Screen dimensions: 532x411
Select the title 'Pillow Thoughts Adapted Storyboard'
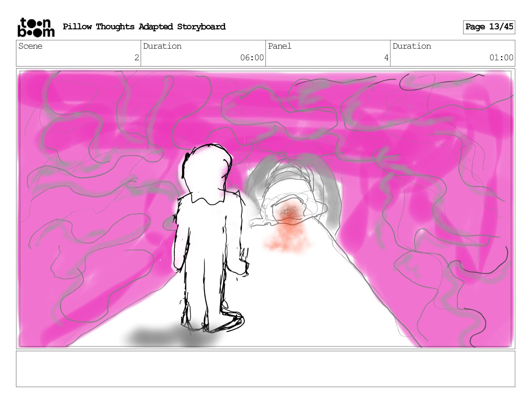144,27
